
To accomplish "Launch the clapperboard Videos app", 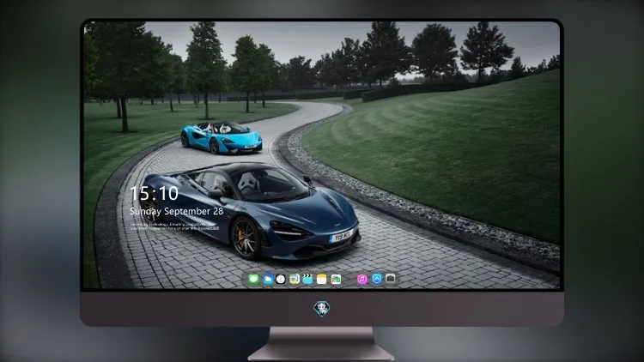I will tap(307, 280).
